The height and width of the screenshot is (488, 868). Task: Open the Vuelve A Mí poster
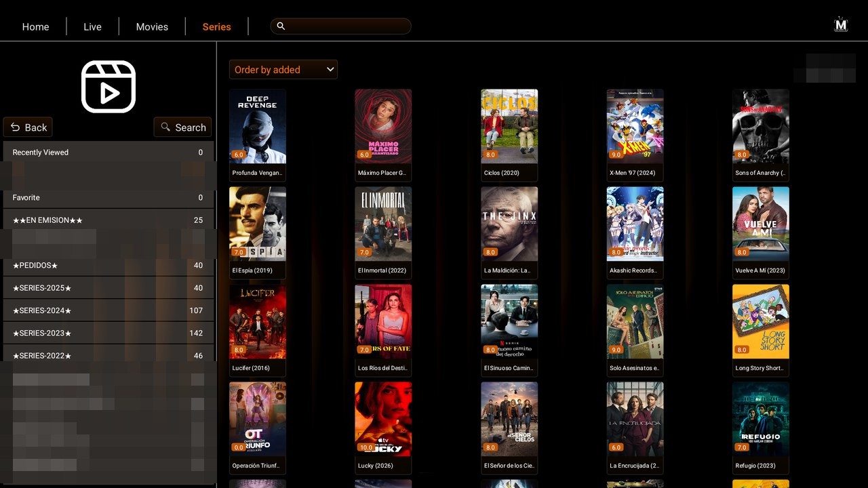pyautogui.click(x=761, y=224)
